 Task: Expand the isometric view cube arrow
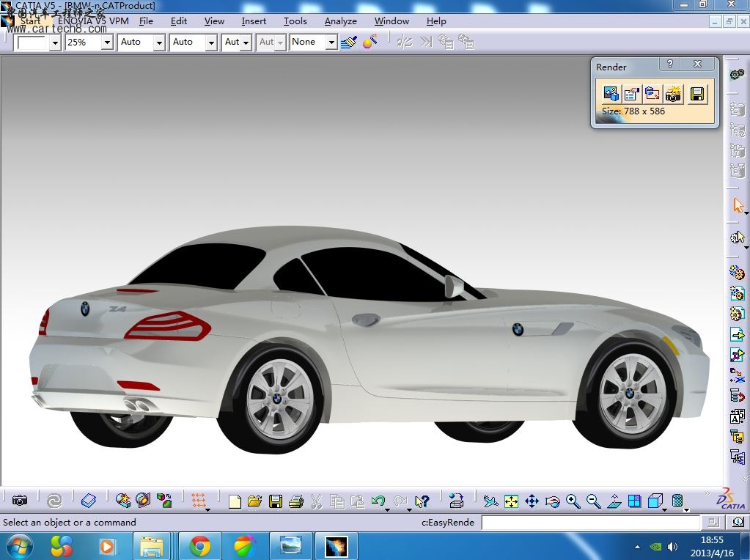pos(665,509)
